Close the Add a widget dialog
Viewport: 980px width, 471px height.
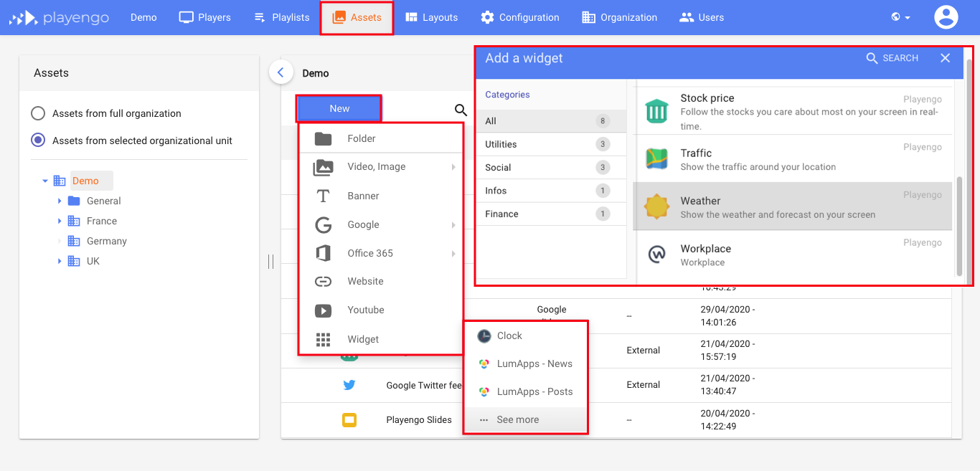point(945,58)
